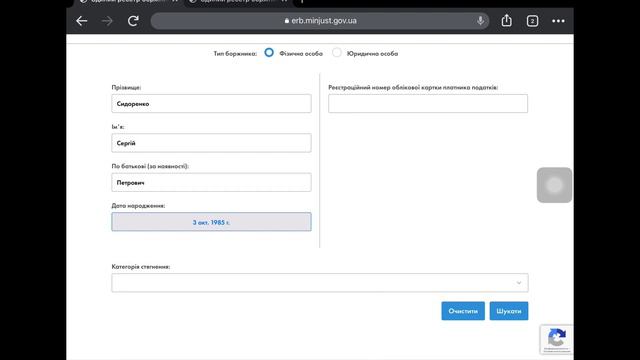Expand the Категорія стягнення dropdown
This screenshot has width=640, height=360.
[x=320, y=283]
